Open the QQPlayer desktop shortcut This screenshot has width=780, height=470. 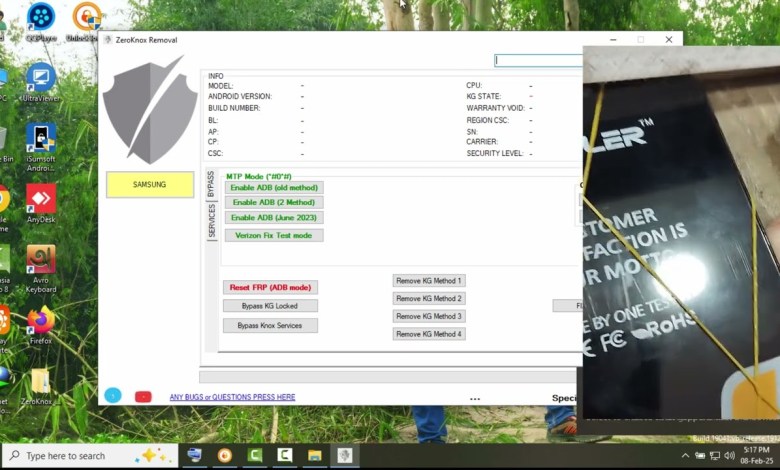tap(41, 22)
